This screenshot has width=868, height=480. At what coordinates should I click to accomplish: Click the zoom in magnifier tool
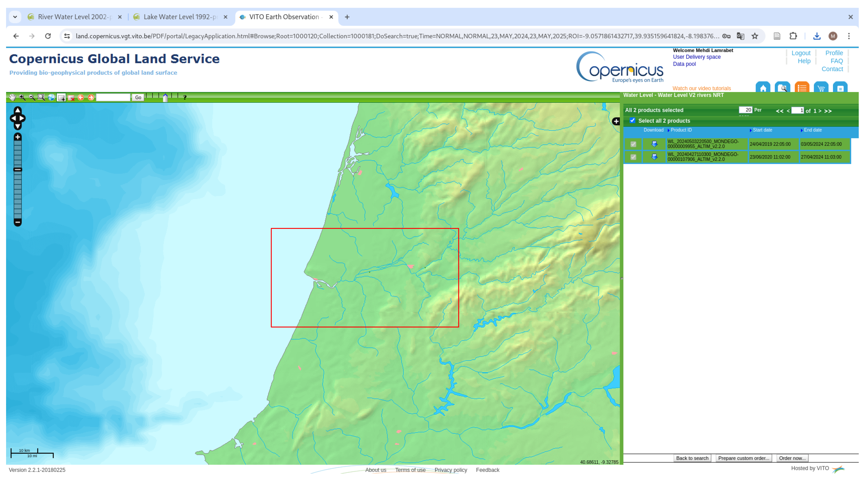(x=22, y=97)
